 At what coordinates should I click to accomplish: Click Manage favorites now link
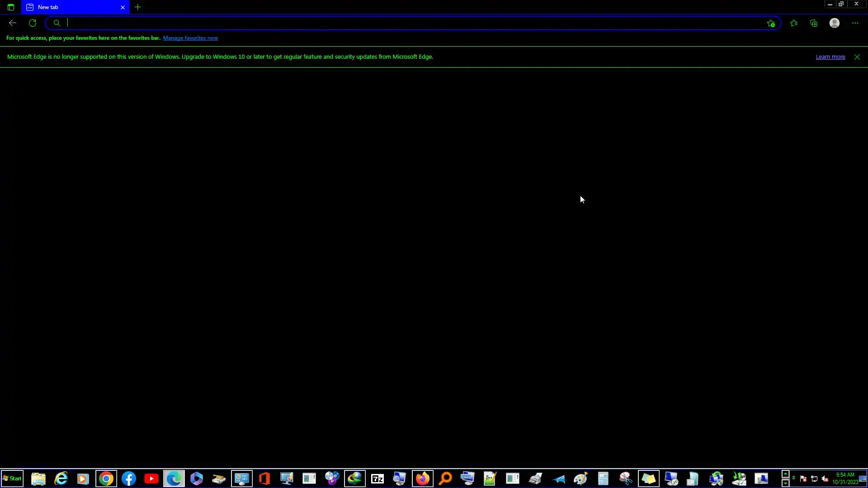click(x=190, y=38)
